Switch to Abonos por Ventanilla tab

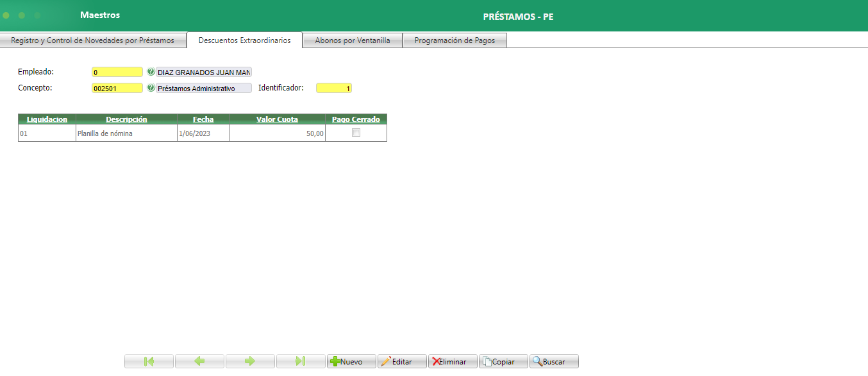point(353,40)
